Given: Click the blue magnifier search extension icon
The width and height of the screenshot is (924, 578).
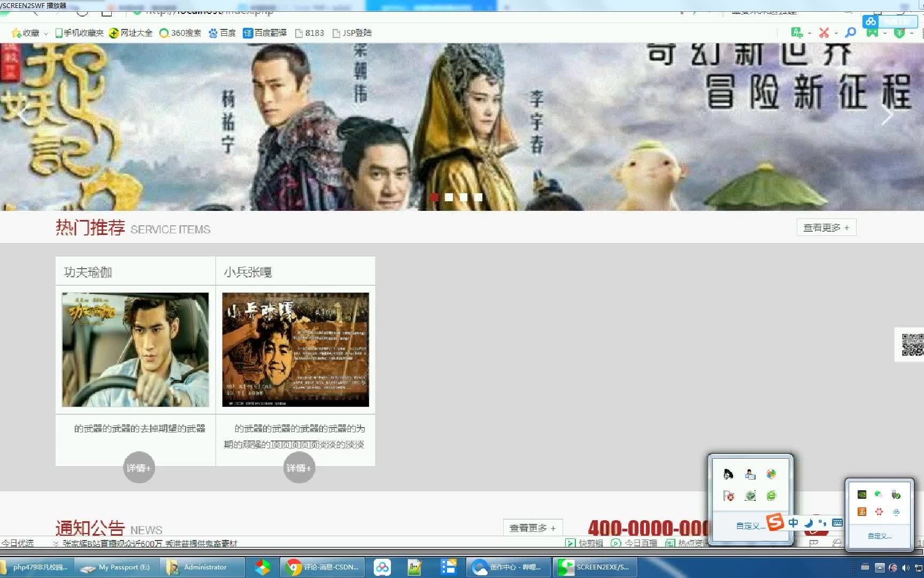Looking at the screenshot, I should [x=850, y=33].
